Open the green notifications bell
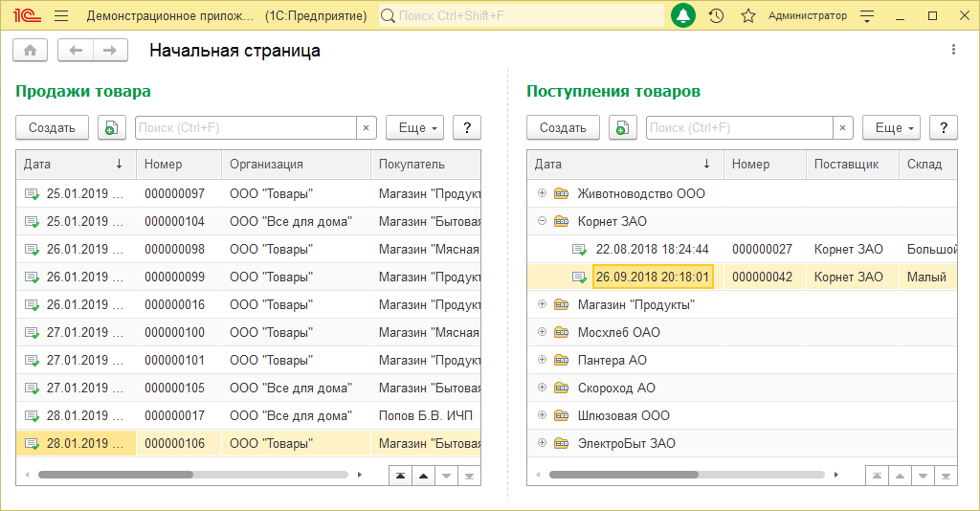Viewport: 980px width, 511px height. click(x=683, y=15)
